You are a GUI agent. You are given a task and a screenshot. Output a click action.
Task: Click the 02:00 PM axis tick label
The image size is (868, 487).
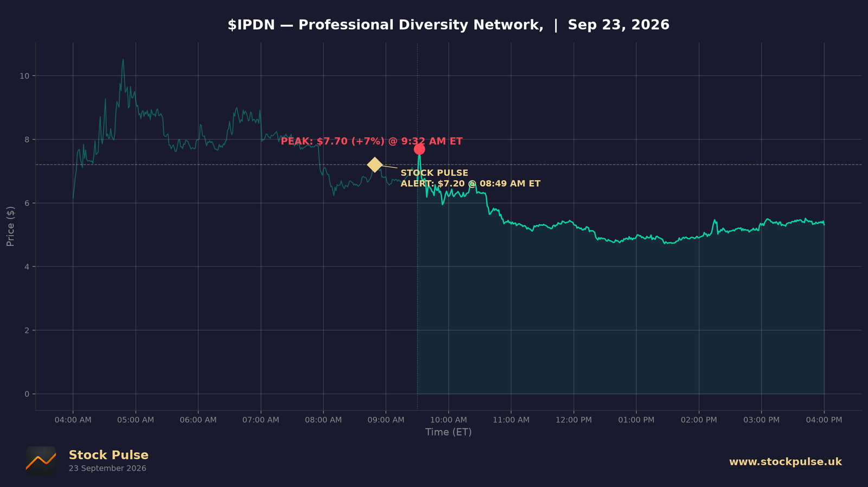click(699, 420)
